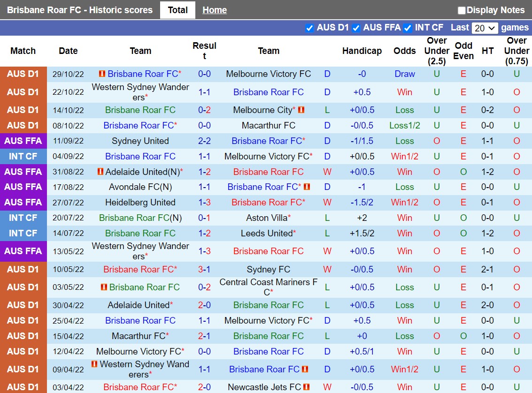Open the card icon next to Brisbane Roar FC on 17/08/22
The image size is (532, 393).
coord(306,187)
